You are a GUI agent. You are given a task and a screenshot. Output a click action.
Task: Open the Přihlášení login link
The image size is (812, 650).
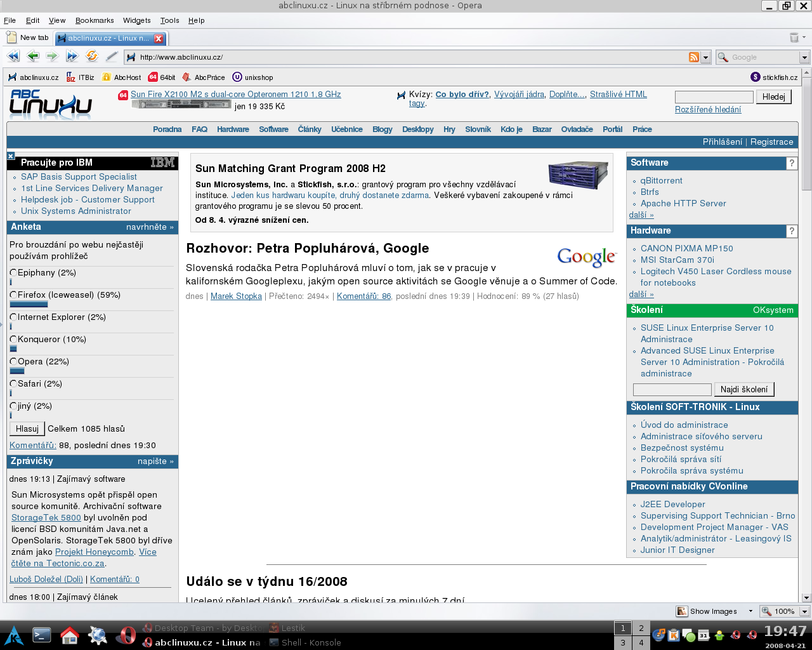(722, 142)
